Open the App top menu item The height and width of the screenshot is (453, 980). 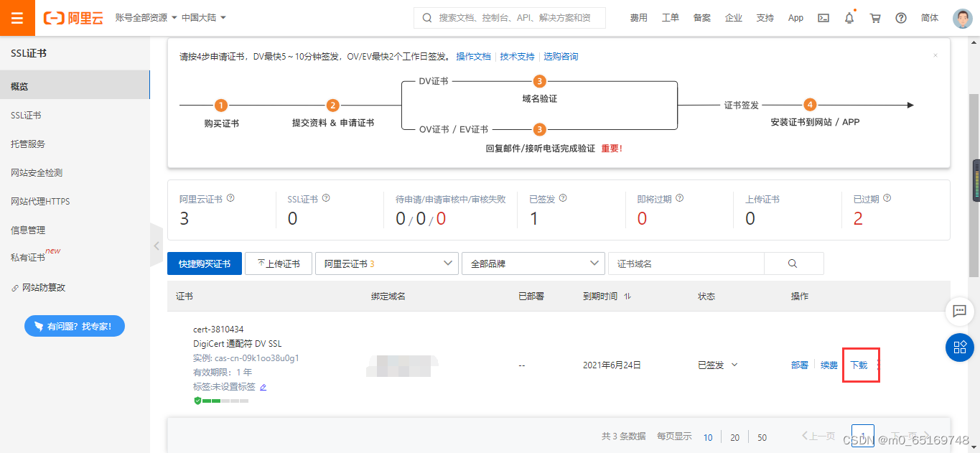(x=795, y=18)
